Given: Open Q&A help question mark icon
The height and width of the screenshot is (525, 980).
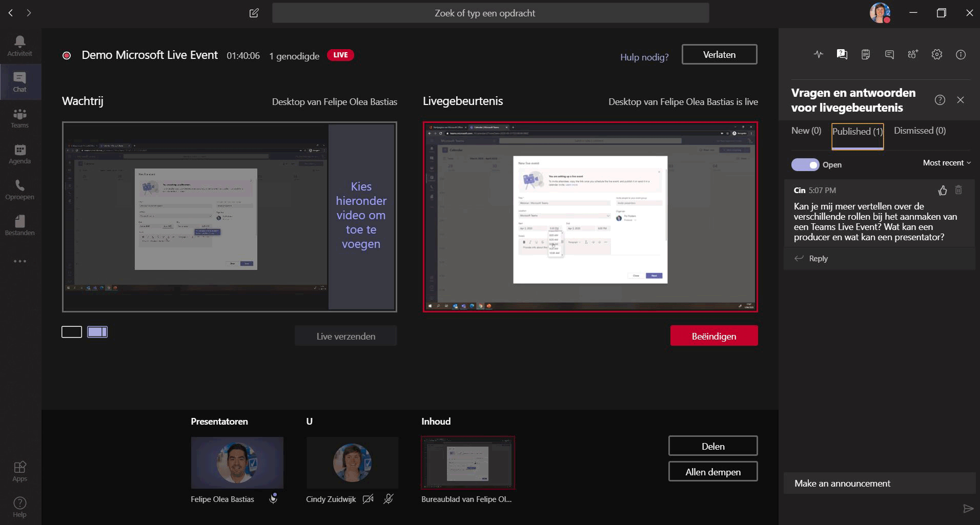Looking at the screenshot, I should (x=940, y=100).
